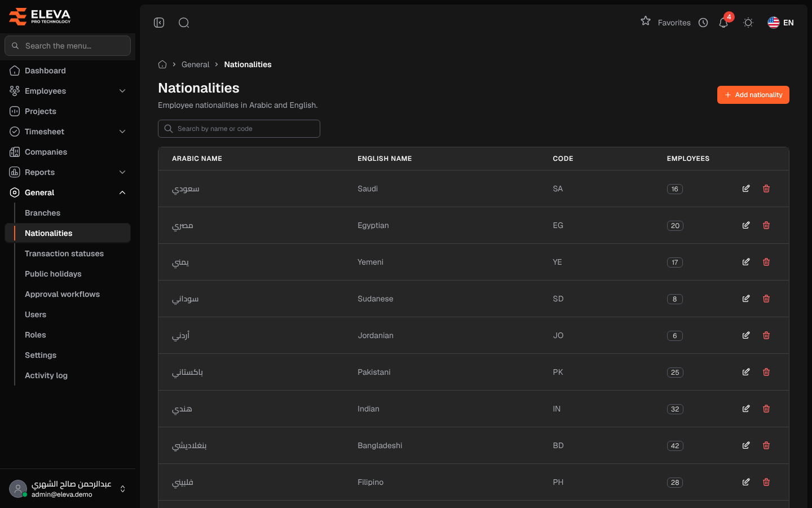Focus the Search the menu field
812x508 pixels.
tap(68, 46)
